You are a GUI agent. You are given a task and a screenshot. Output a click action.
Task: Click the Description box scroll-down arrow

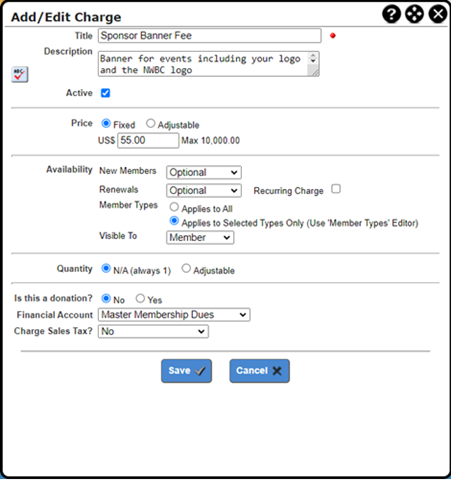[313, 61]
